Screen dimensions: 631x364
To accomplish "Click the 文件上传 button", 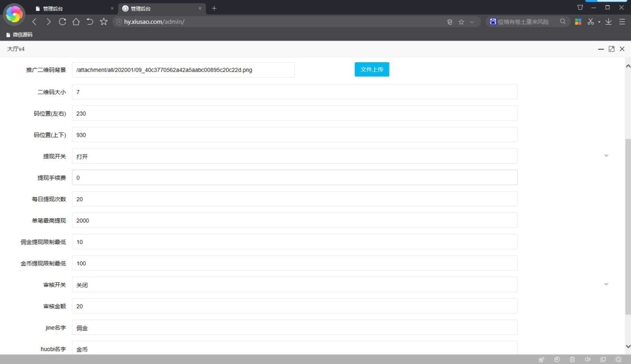I will [x=372, y=70].
